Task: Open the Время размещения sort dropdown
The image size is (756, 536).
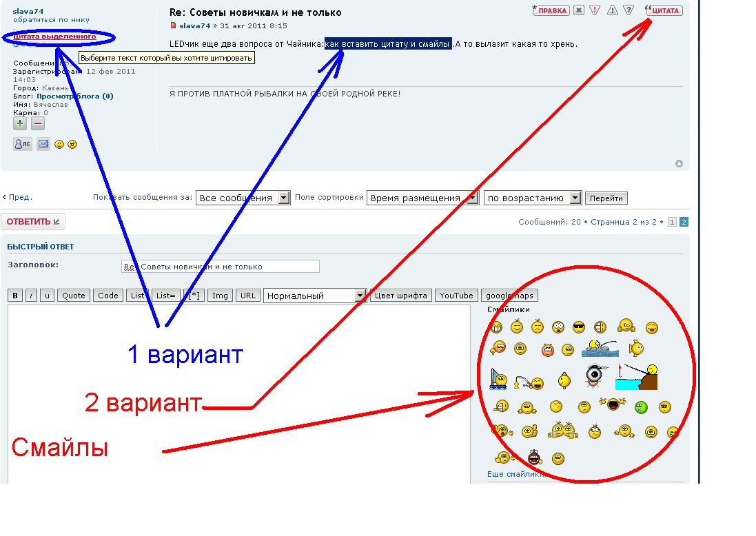Action: click(x=422, y=198)
